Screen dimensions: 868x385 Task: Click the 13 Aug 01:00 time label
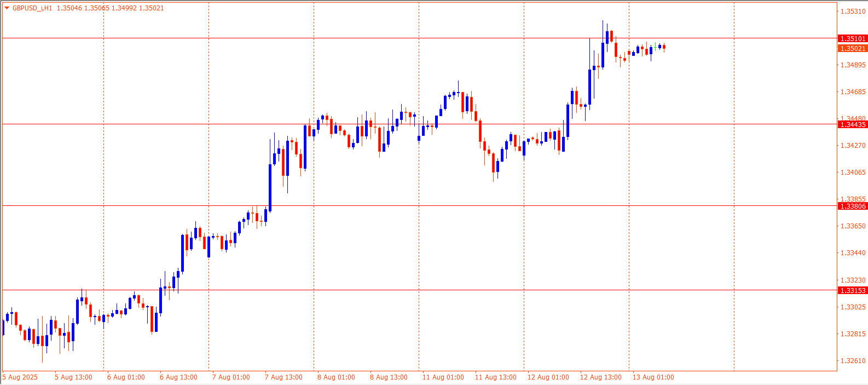[653, 377]
